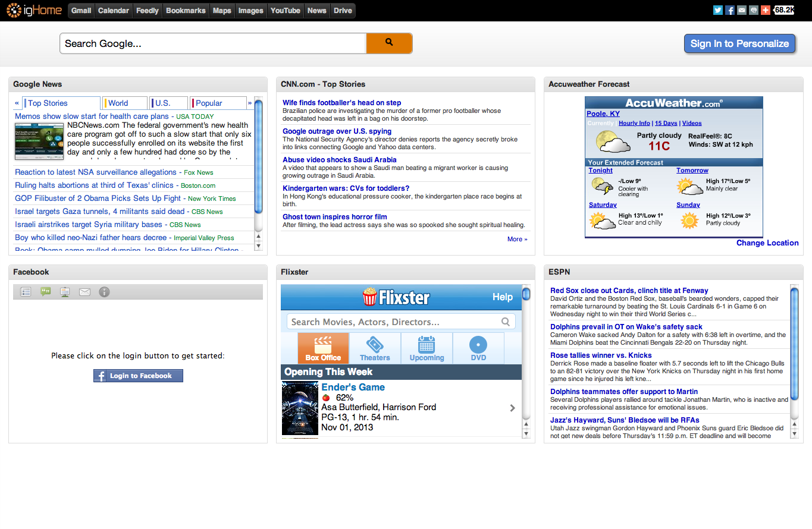The image size is (812, 529).
Task: Select Flixster Box Office icon
Action: coord(323,348)
